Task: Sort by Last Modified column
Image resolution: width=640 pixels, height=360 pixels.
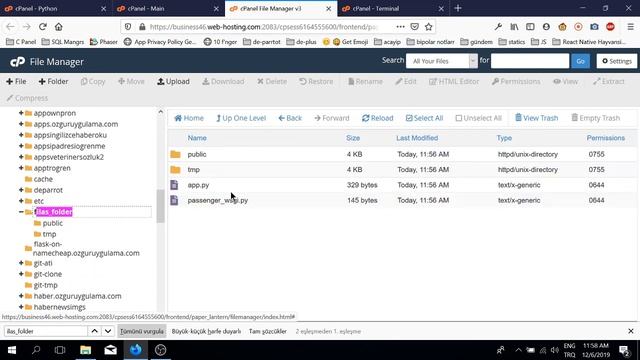Action: click(417, 138)
